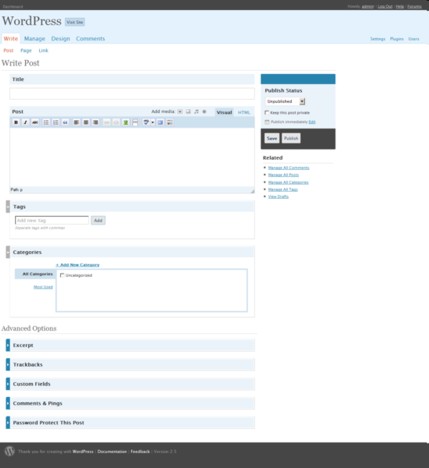Screen dimensions: 429x468
Task: Open Manage All Comments link
Action: tap(289, 168)
